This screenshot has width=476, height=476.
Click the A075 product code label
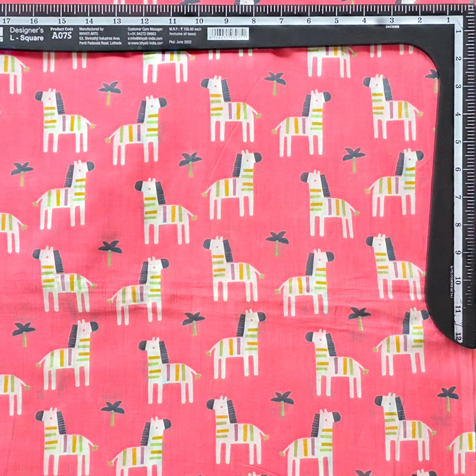62,36
